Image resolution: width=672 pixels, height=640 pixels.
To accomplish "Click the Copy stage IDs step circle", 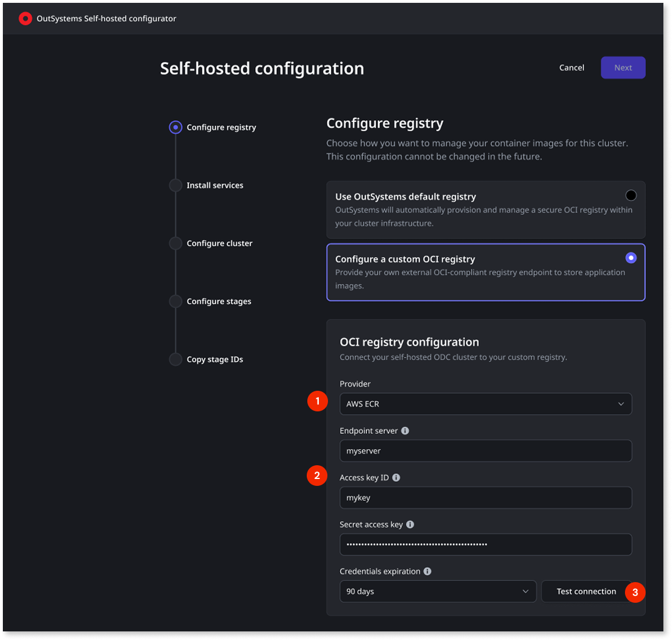I will (175, 359).
